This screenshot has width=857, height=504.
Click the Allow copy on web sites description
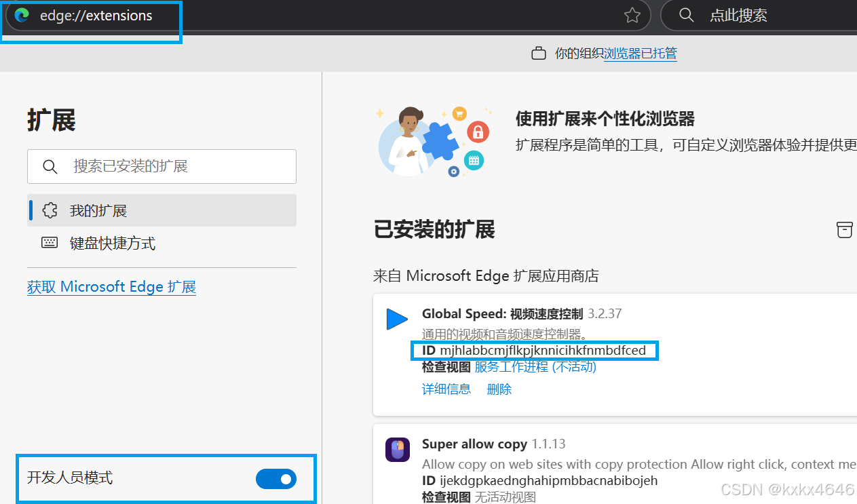coord(639,465)
